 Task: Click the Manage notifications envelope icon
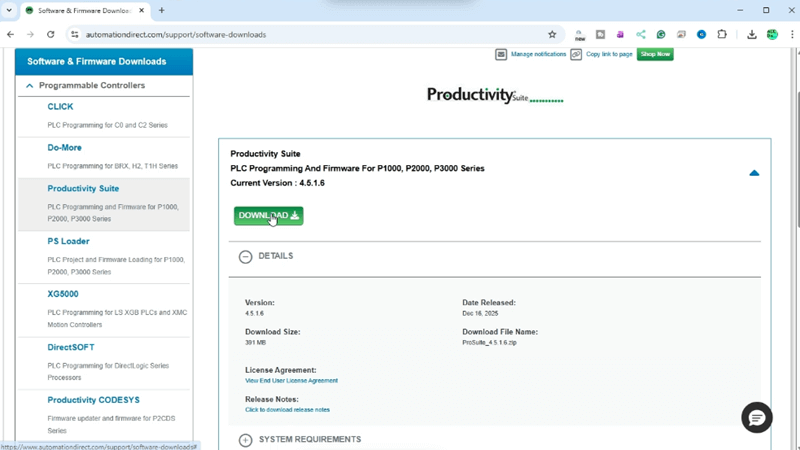point(501,54)
